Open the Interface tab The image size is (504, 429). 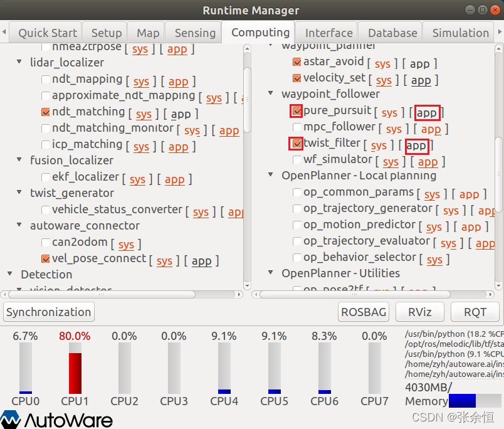(x=327, y=33)
